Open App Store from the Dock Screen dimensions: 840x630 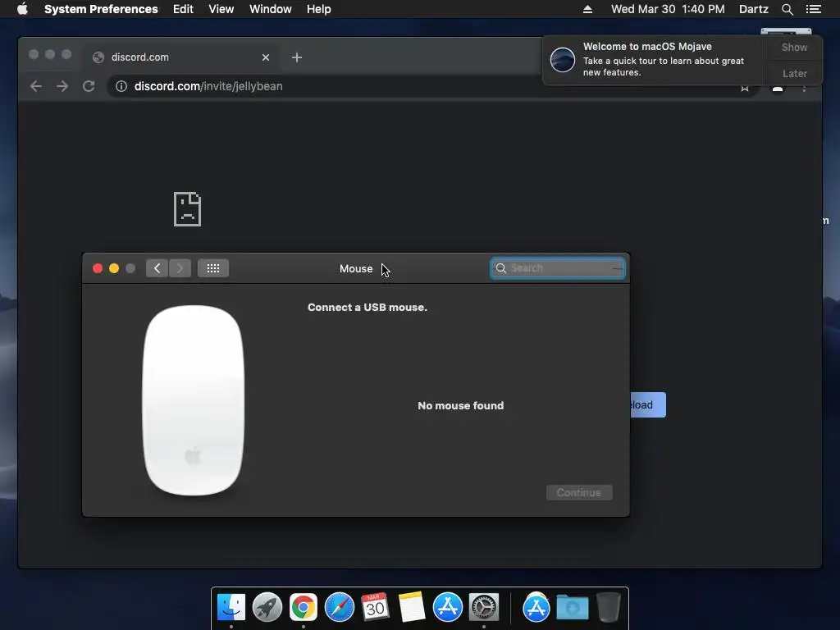tap(448, 607)
